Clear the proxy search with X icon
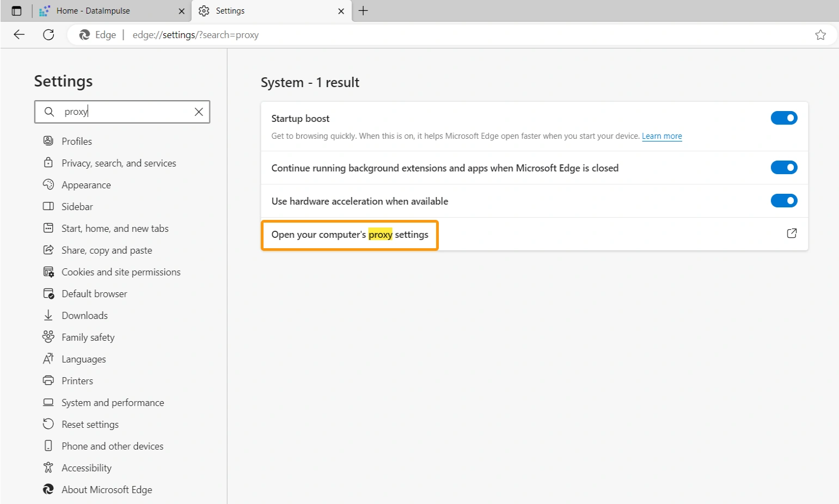This screenshot has width=839, height=504. coord(199,112)
